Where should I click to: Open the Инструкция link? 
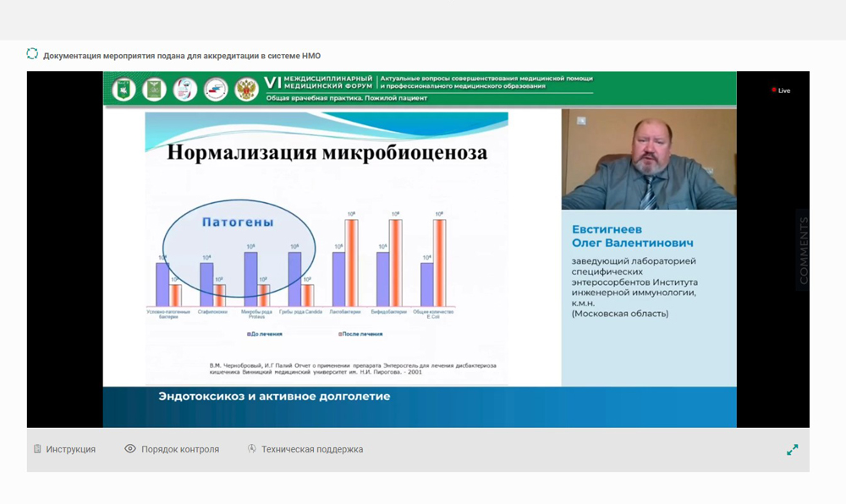(70, 449)
